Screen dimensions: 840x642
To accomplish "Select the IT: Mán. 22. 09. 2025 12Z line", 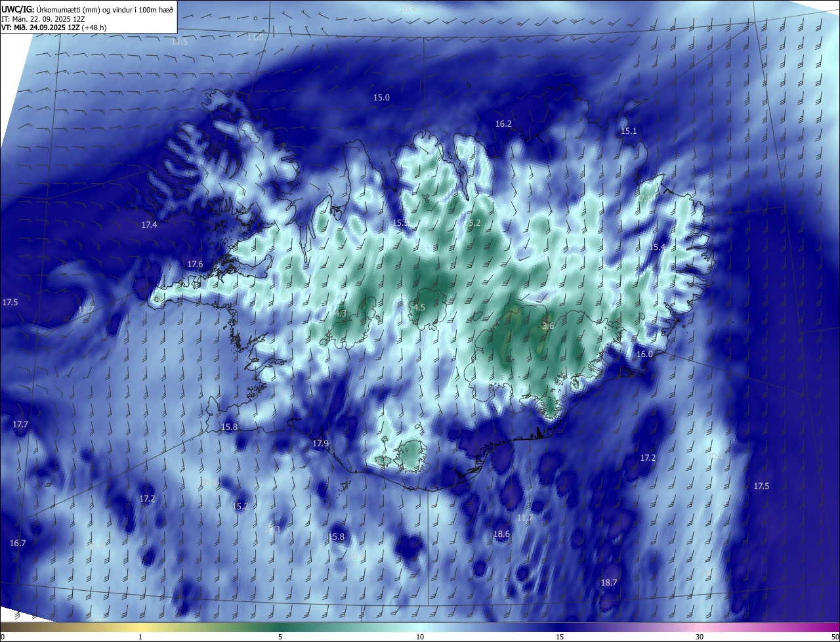I will pyautogui.click(x=42, y=18).
